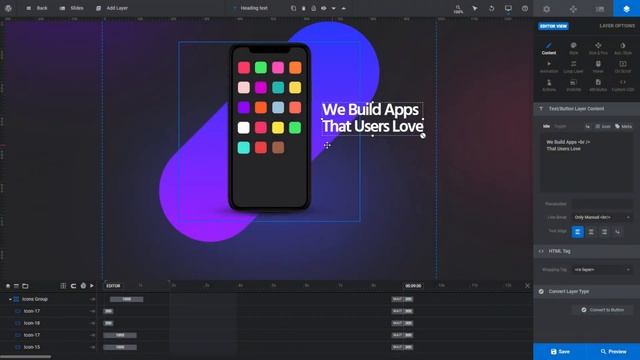Collapse the Text/Button Layer Content section

pos(587,109)
